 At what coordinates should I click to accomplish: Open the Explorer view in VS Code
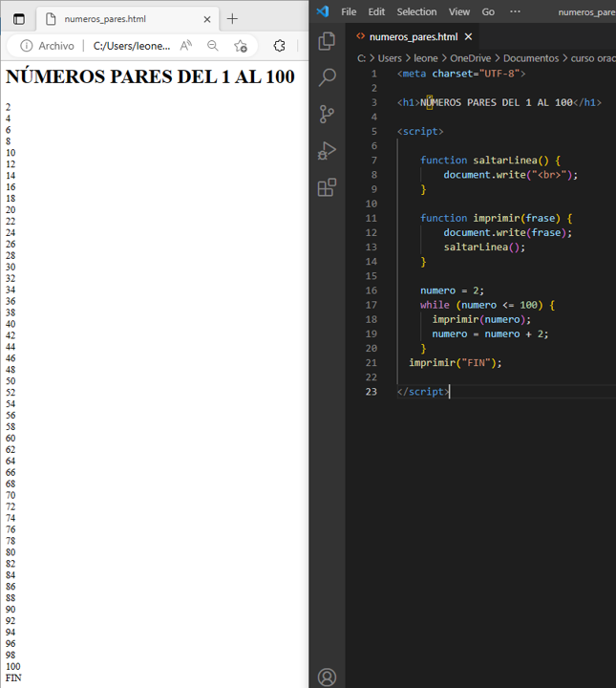coord(327,41)
